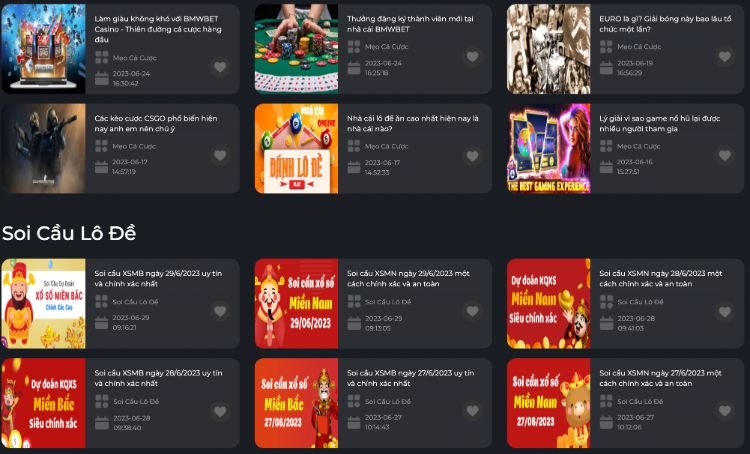Toggle like on Soi cầu XSMN 29/6/2023
This screenshot has height=454, width=750.
(x=473, y=311)
